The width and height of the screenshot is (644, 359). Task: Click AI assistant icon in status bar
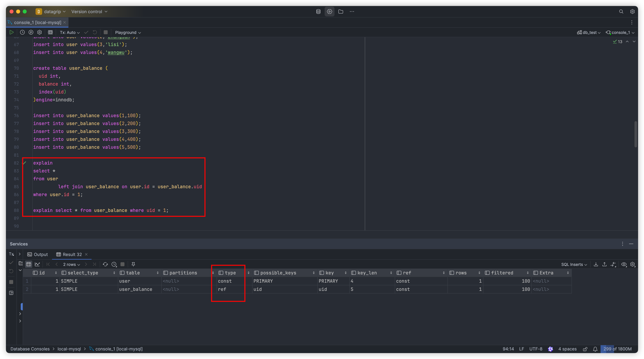pyautogui.click(x=550, y=349)
